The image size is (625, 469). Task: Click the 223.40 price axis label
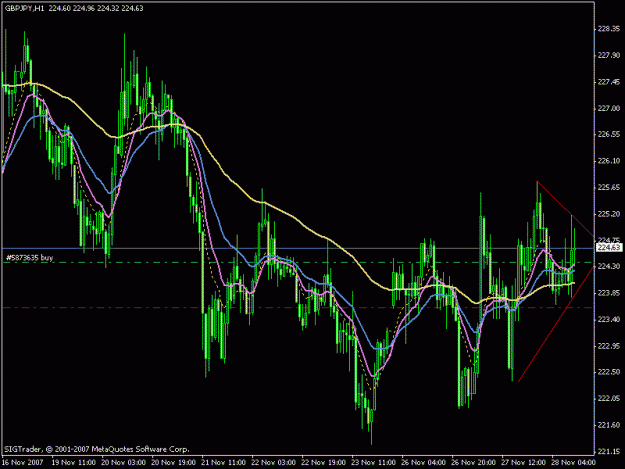[x=609, y=319]
